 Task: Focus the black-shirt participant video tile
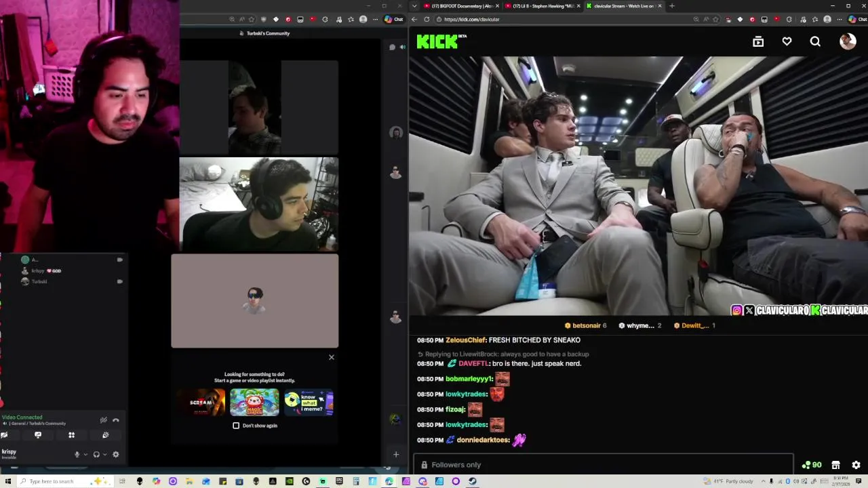(x=259, y=205)
